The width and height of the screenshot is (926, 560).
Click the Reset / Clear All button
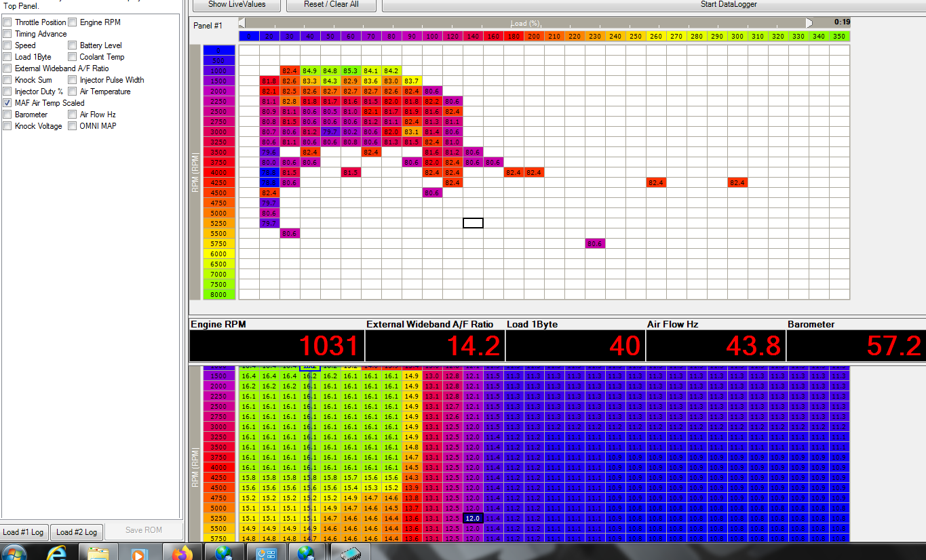click(x=331, y=5)
